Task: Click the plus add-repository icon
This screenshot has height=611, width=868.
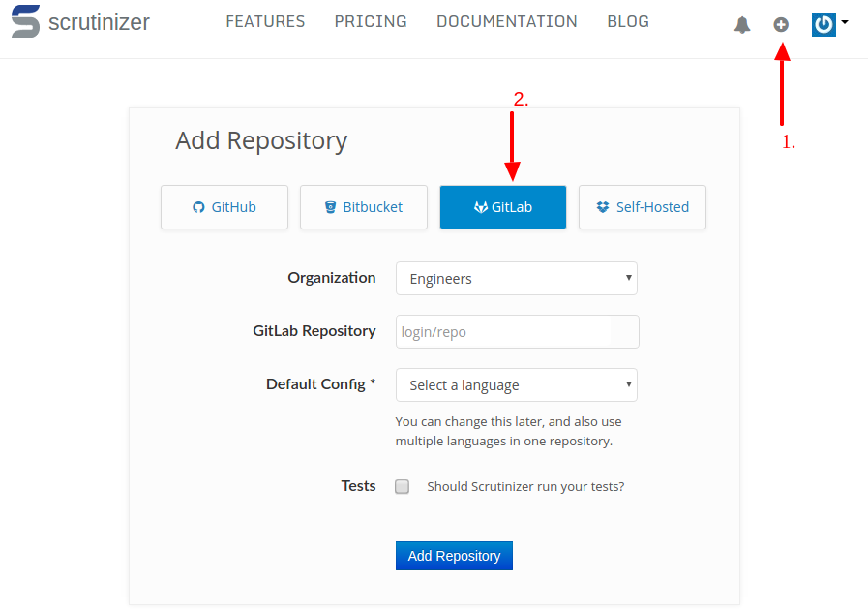Action: (781, 25)
